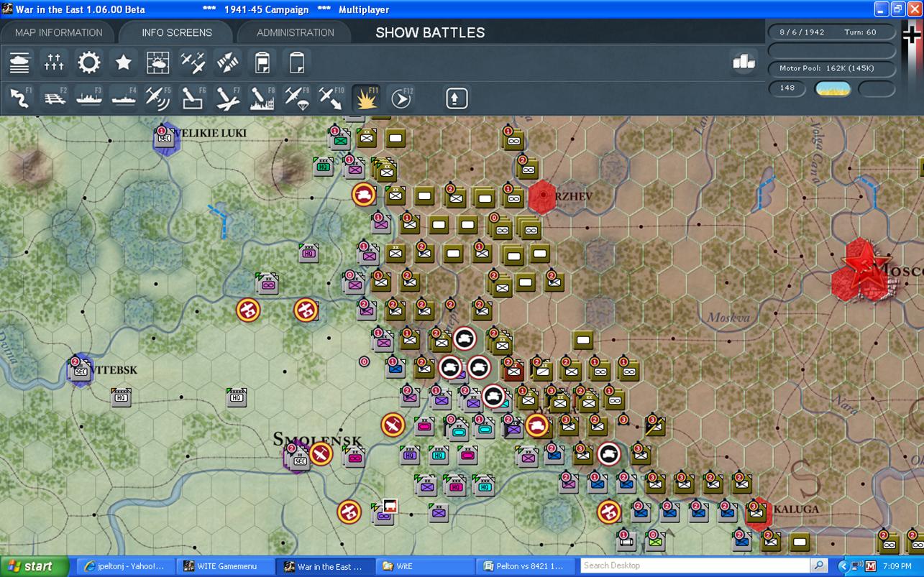Click the satellite-shaped toolbar icon
Image resolution: width=924 pixels, height=577 pixels.
(227, 63)
